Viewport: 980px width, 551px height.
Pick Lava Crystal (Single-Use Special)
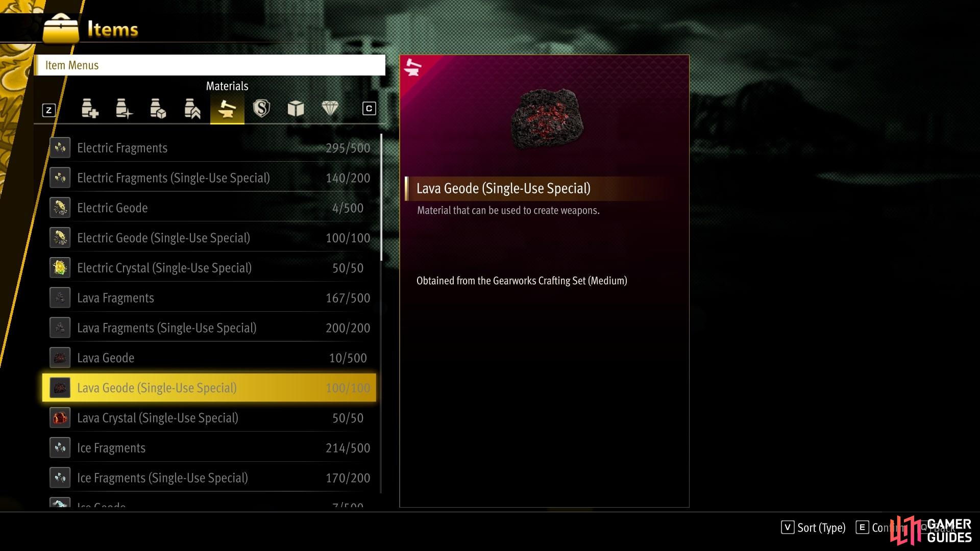pos(210,418)
